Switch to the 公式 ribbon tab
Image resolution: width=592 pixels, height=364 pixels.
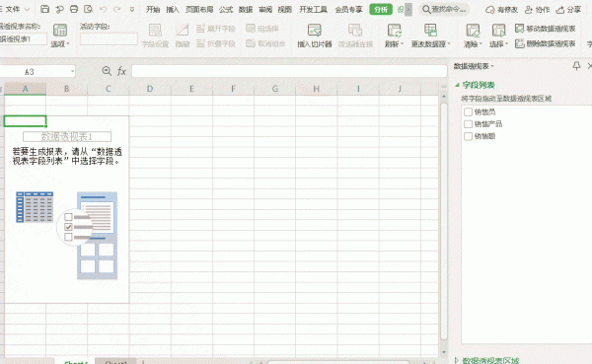(226, 10)
